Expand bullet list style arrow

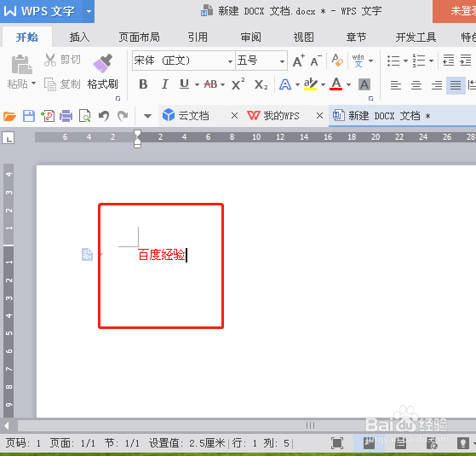(x=405, y=61)
